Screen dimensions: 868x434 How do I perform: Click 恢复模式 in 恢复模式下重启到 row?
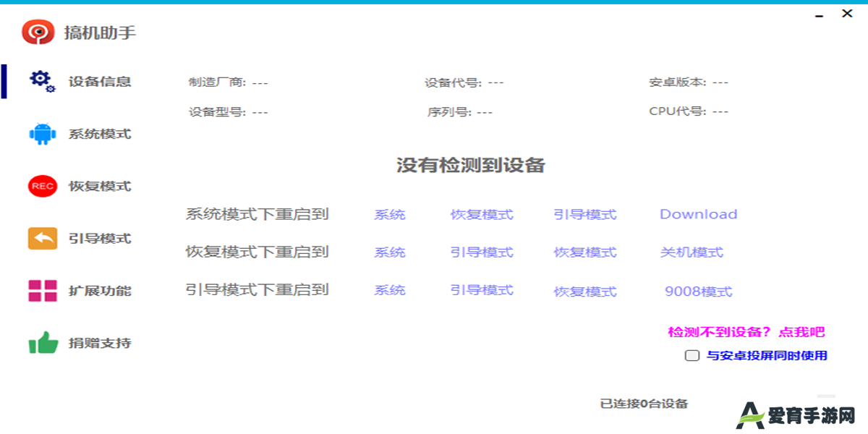click(x=585, y=252)
